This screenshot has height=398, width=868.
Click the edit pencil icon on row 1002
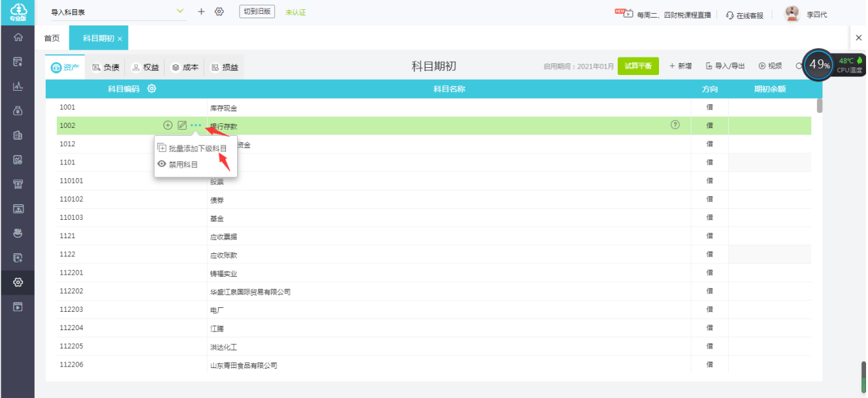(x=182, y=125)
